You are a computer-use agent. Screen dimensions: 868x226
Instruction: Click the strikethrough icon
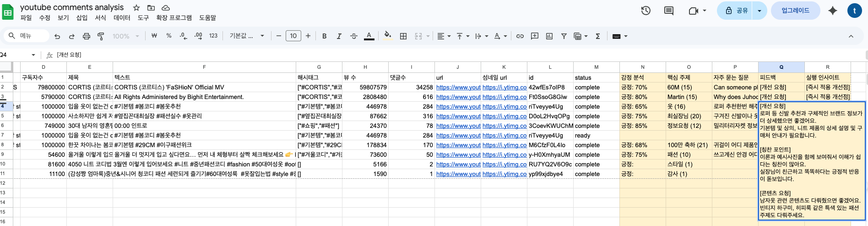[x=354, y=36]
